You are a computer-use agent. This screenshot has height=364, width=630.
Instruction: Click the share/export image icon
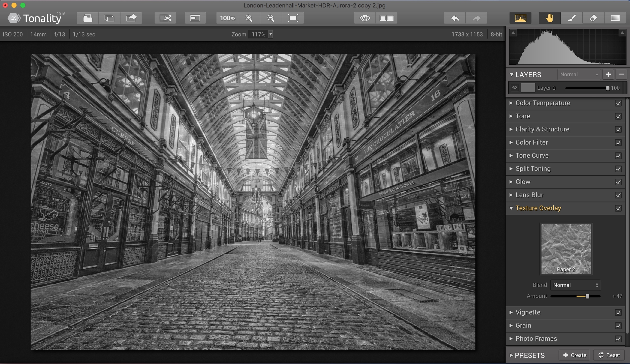[x=131, y=18]
